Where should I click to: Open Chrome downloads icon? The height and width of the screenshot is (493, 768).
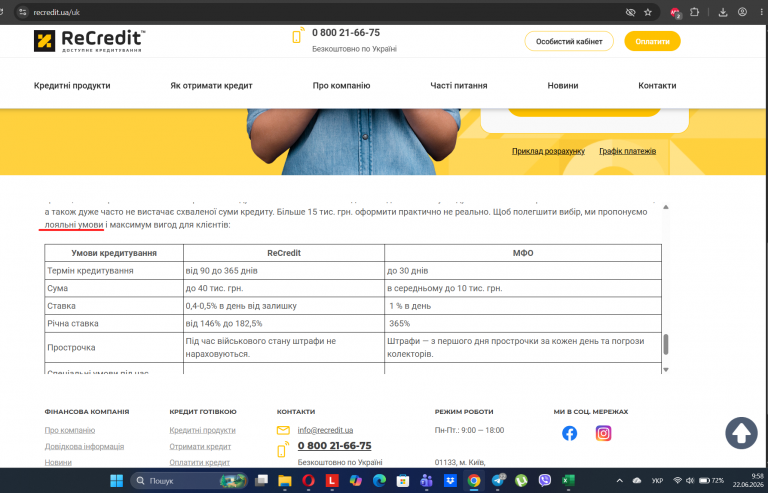[x=723, y=12]
